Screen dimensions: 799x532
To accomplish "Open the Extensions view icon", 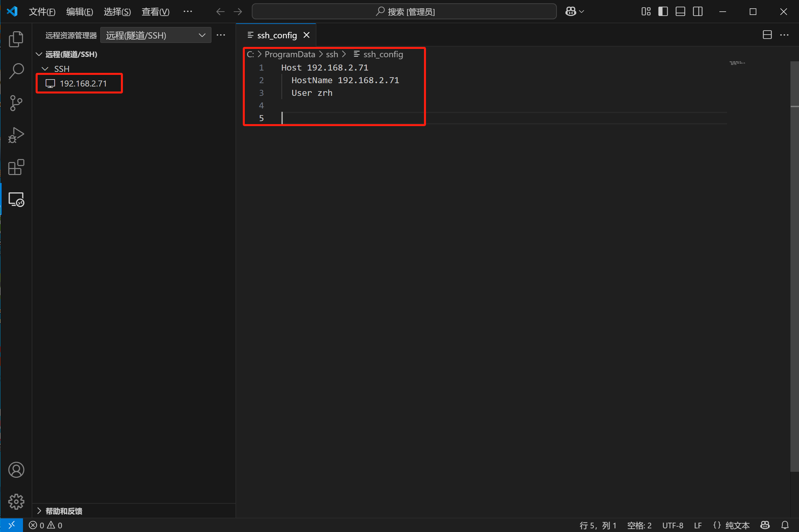I will [x=16, y=167].
